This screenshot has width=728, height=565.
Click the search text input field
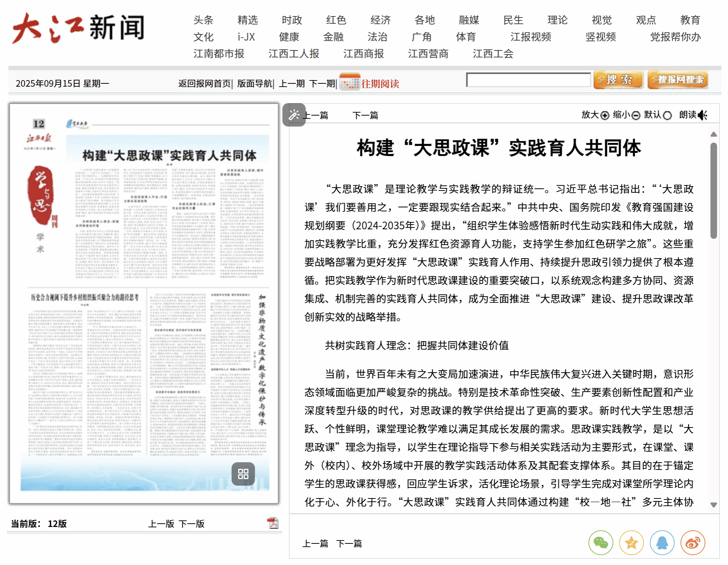pyautogui.click(x=528, y=80)
